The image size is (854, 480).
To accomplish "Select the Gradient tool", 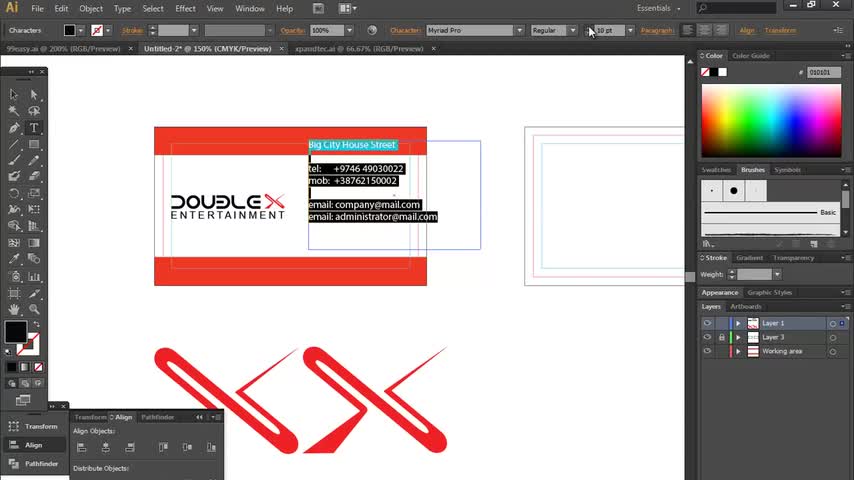I will (34, 243).
